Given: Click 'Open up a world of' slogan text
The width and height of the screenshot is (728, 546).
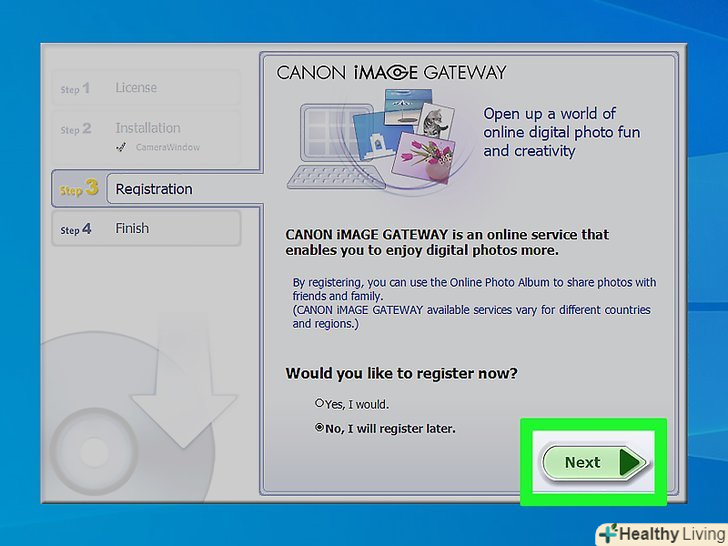Looking at the screenshot, I should point(561,132).
